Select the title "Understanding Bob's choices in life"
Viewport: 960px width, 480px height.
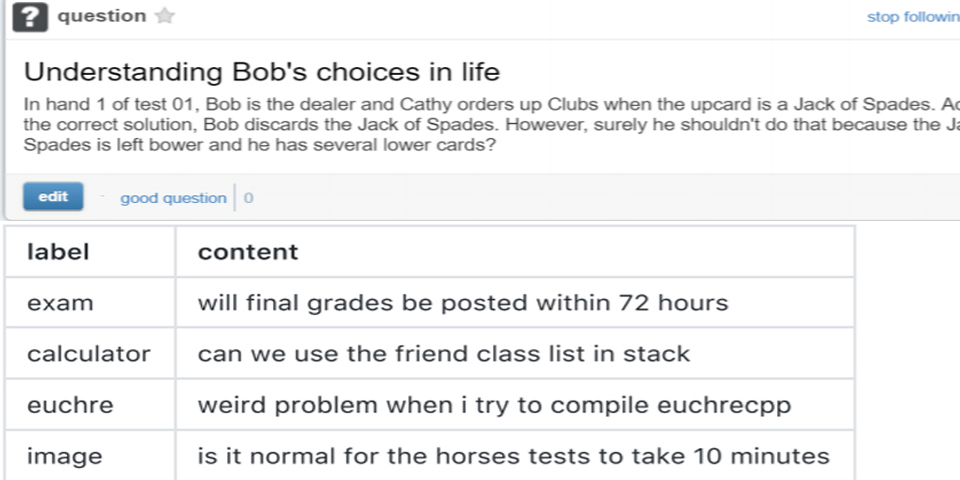tap(261, 72)
